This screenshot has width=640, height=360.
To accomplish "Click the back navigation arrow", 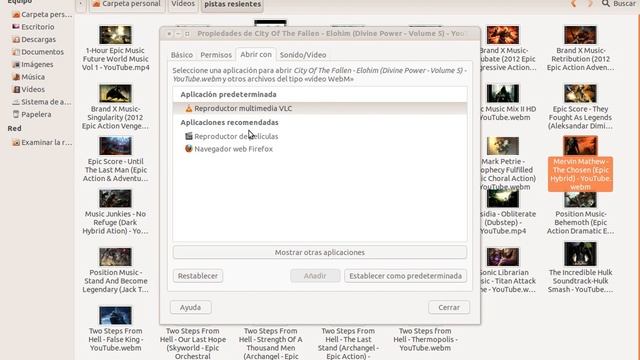I will 573,4.
